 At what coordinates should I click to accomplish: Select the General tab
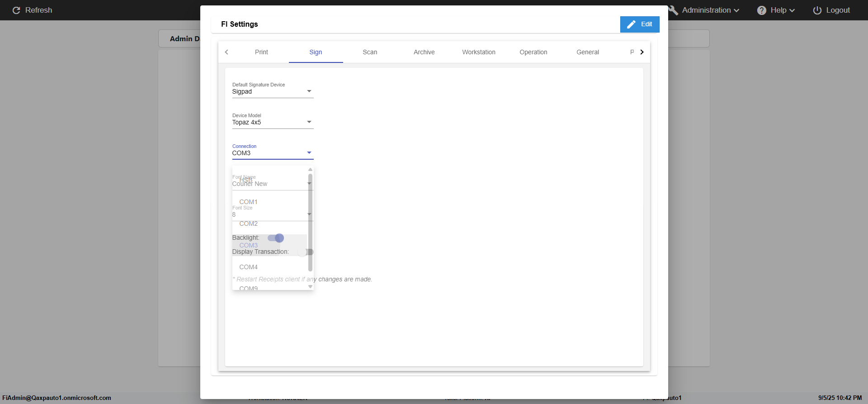pyautogui.click(x=588, y=52)
